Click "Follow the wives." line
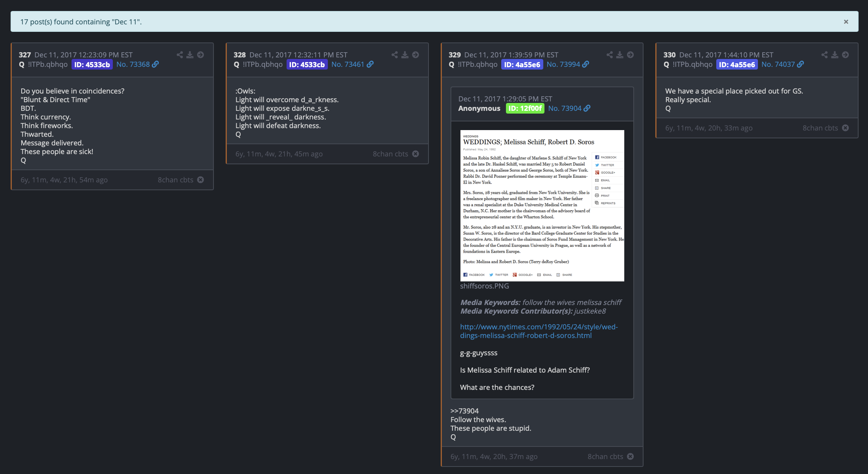Viewport: 868px width, 474px height. click(478, 419)
